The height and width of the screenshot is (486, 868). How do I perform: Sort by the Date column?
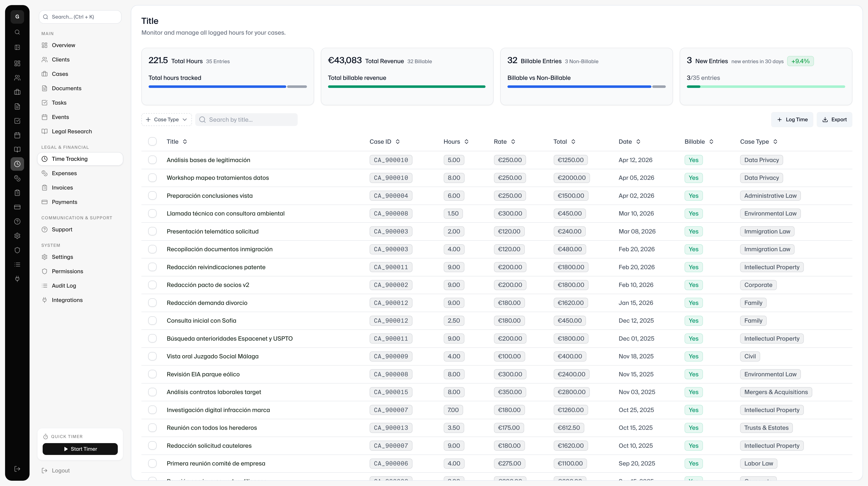[629, 142]
